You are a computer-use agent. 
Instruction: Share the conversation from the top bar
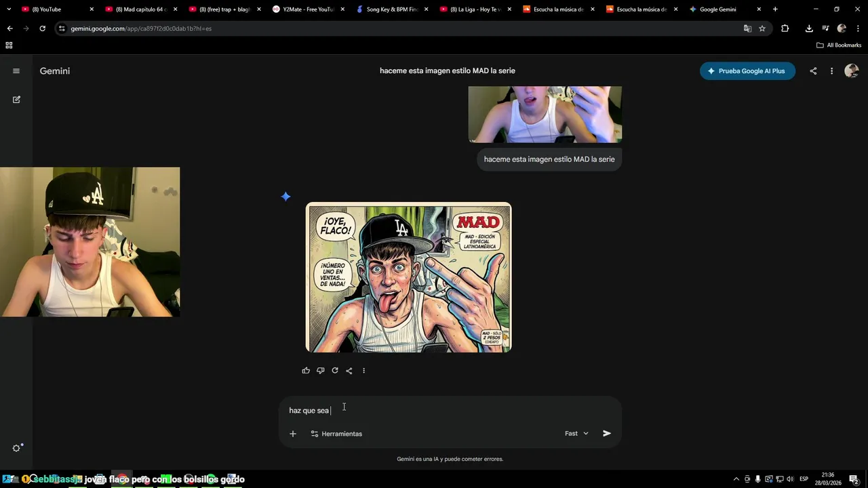[x=813, y=71]
